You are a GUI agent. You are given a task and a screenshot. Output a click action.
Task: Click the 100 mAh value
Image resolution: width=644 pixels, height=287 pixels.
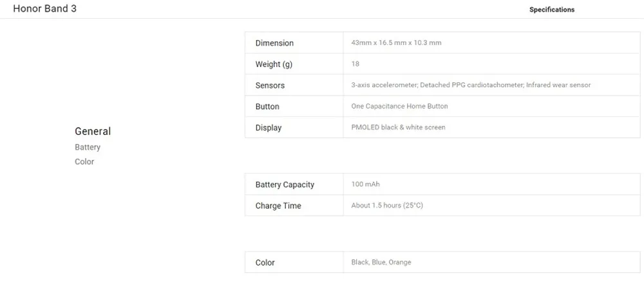click(366, 184)
